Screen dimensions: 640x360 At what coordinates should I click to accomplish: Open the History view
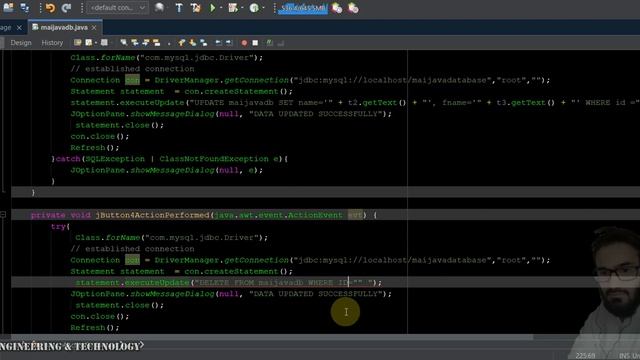pyautogui.click(x=52, y=42)
